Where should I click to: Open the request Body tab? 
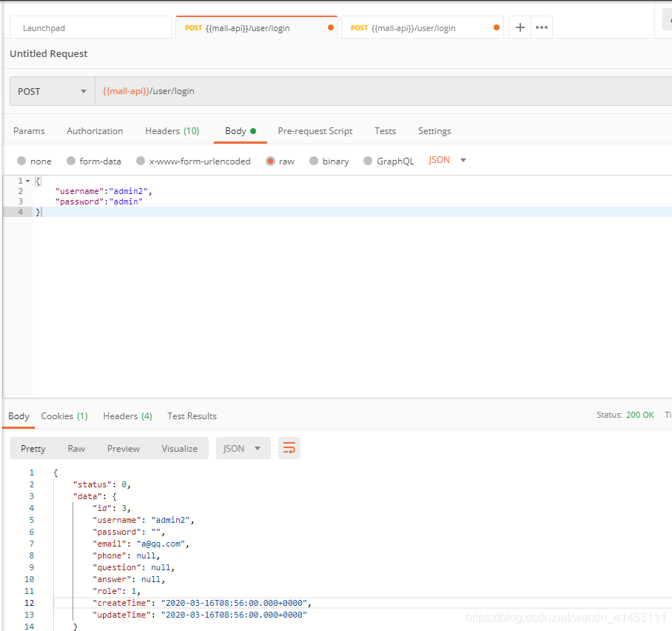[241, 131]
